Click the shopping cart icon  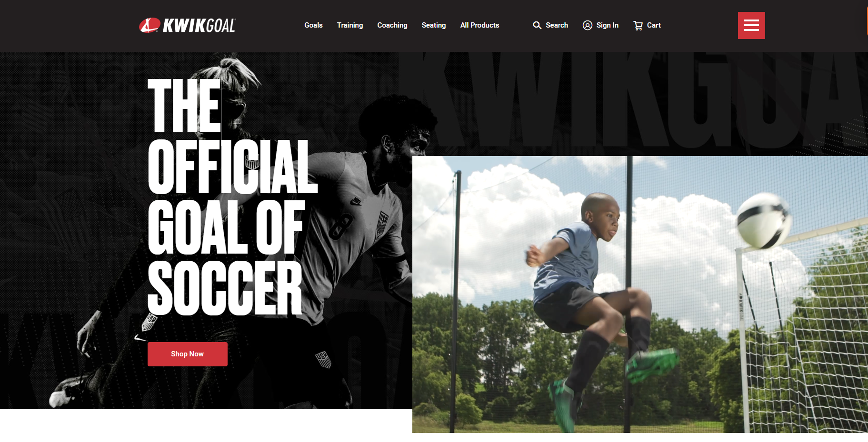[x=638, y=25]
